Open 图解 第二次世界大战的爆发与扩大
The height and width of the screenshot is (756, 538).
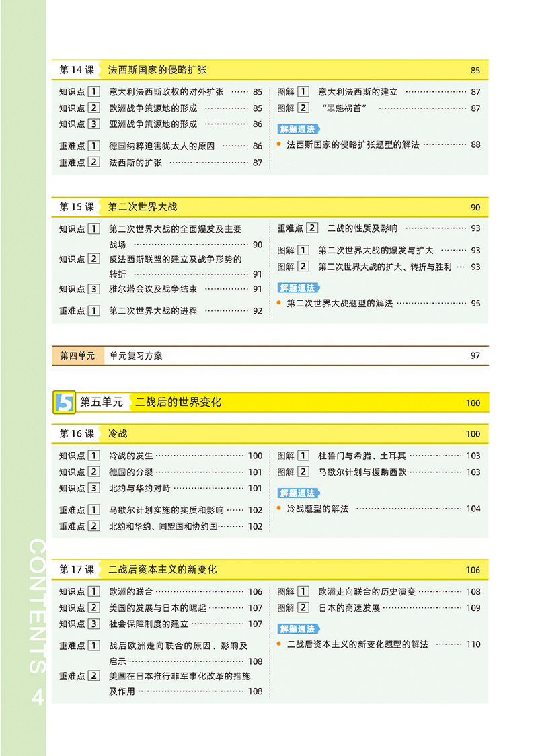375,250
